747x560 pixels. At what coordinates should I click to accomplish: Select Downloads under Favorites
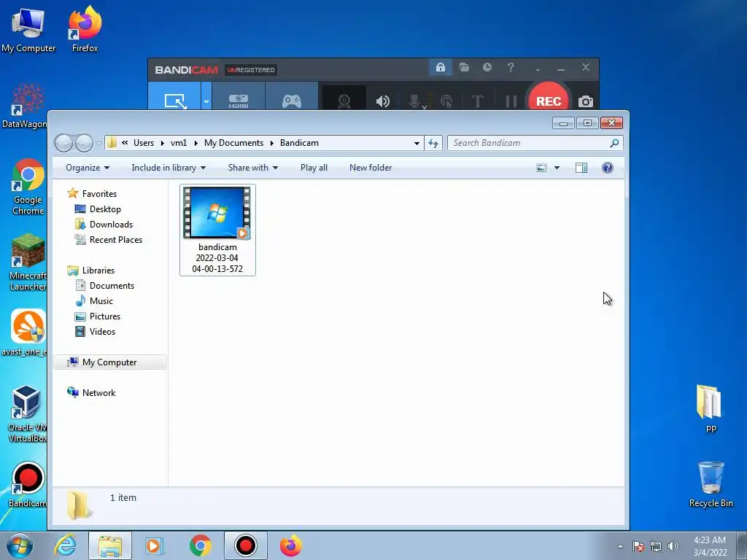tap(111, 225)
